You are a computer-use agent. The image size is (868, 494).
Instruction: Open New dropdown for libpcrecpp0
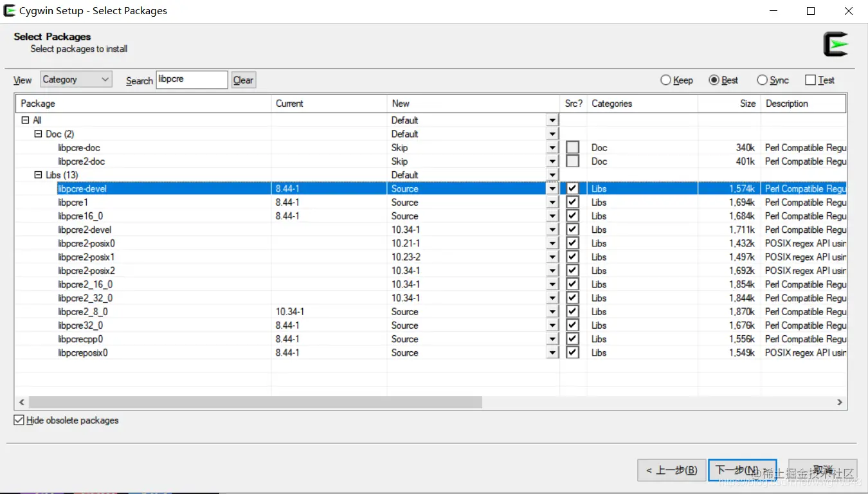click(x=552, y=339)
